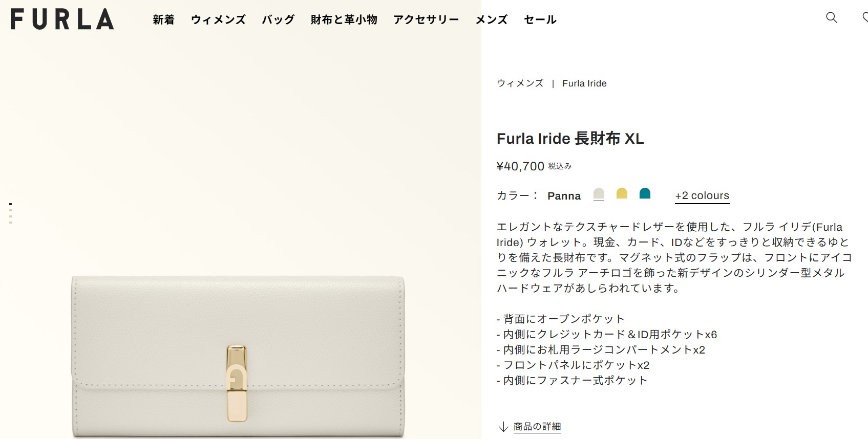
Task: Open the アクセサリー menu
Action: tap(426, 20)
